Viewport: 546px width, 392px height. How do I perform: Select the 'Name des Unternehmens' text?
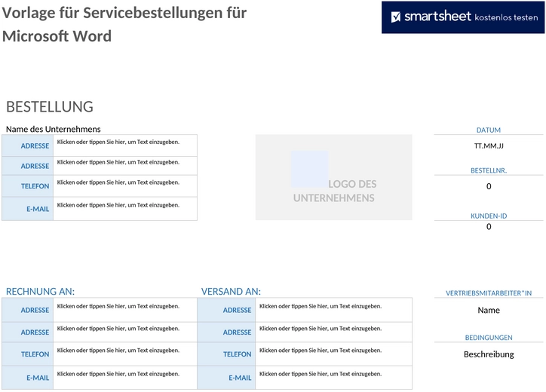tap(54, 129)
